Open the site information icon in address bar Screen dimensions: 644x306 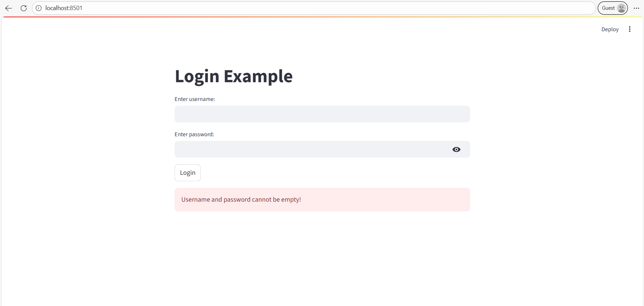coord(38,8)
